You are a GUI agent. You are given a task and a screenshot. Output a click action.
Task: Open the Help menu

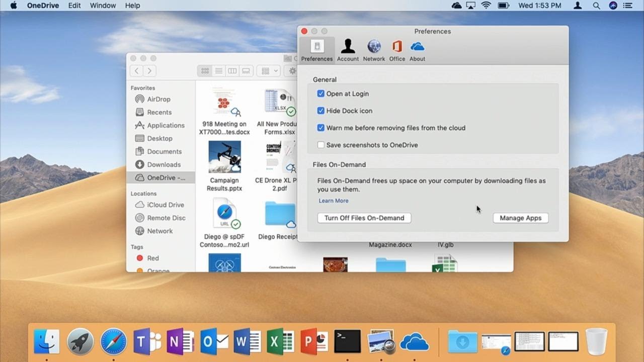(x=132, y=6)
